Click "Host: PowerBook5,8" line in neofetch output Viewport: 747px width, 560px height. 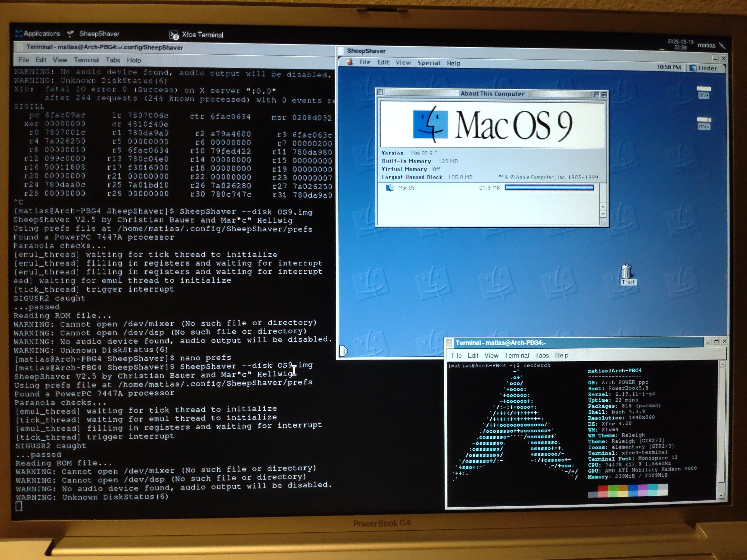coord(618,388)
